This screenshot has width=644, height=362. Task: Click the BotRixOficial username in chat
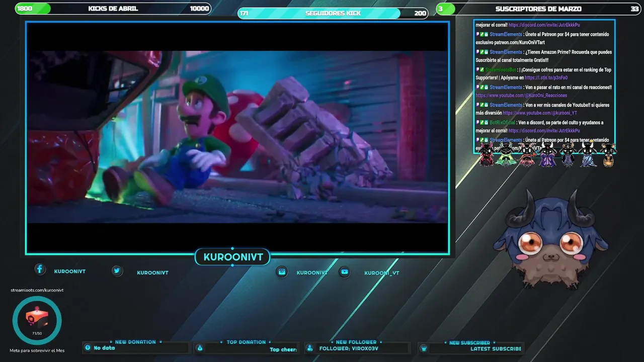coord(502,123)
